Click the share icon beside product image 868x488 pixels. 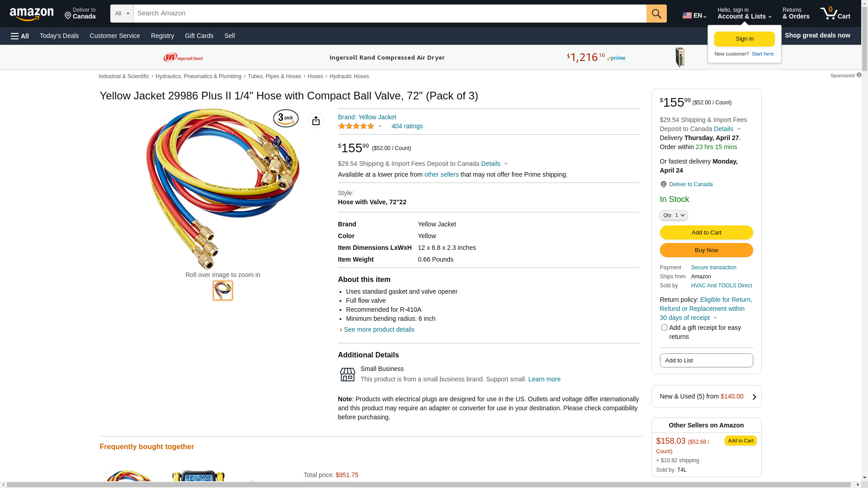(316, 121)
